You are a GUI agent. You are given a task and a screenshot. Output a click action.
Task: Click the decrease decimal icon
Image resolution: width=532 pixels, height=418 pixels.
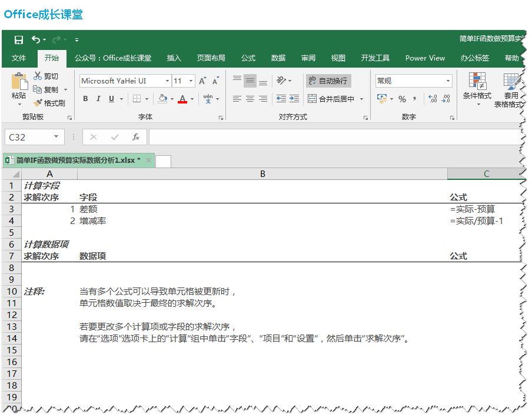point(446,99)
